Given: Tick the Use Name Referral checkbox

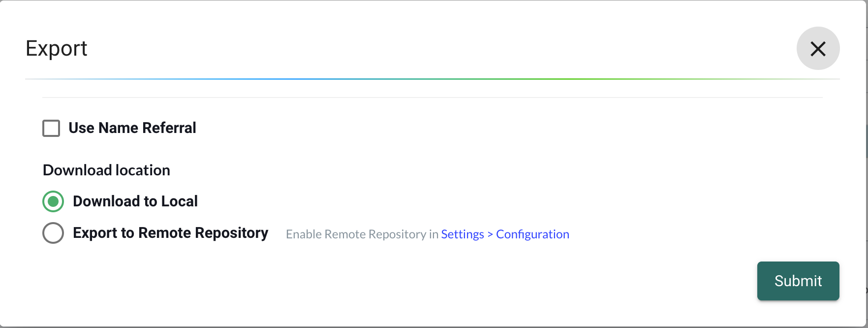Looking at the screenshot, I should coord(51,128).
